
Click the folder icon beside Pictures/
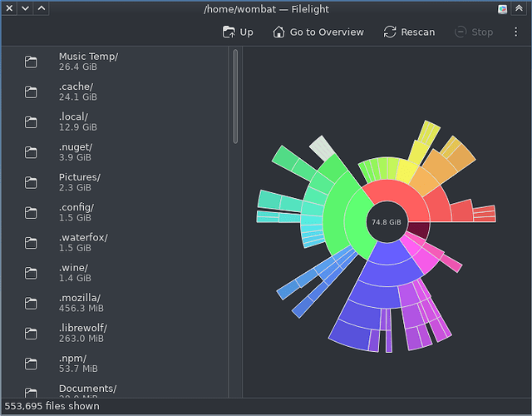pos(32,183)
